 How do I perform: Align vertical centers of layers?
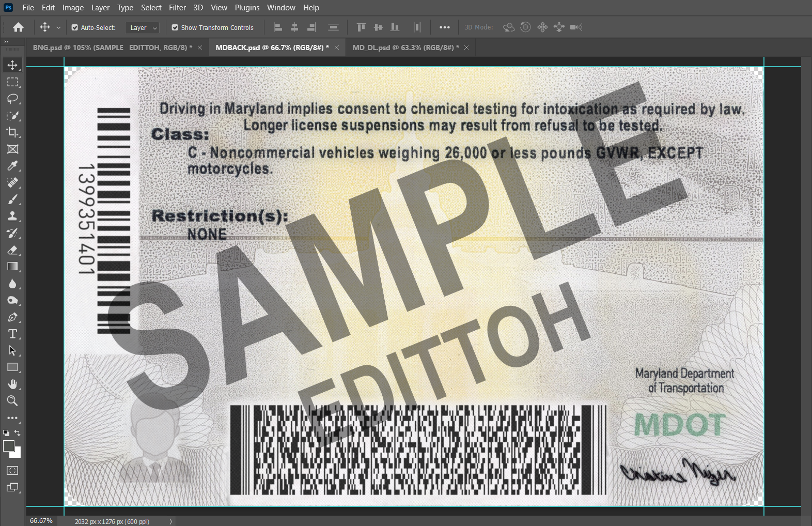click(378, 27)
